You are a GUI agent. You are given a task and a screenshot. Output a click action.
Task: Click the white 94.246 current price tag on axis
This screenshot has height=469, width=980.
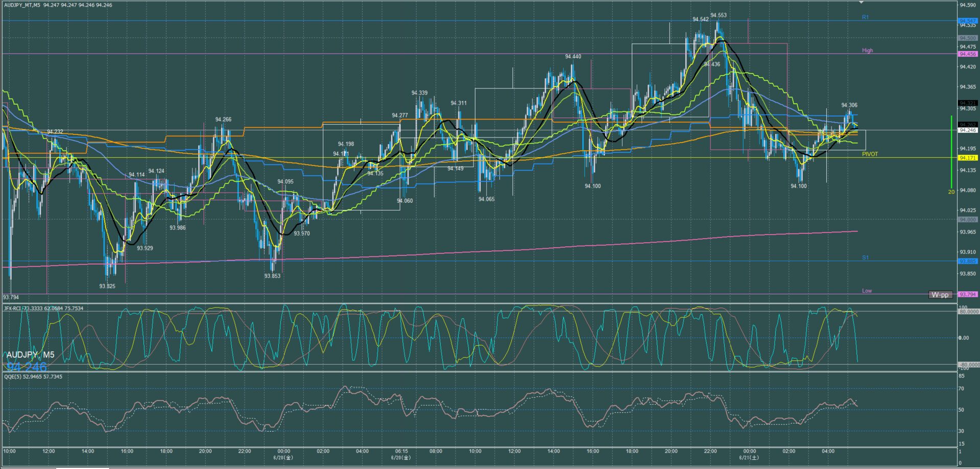click(x=968, y=130)
